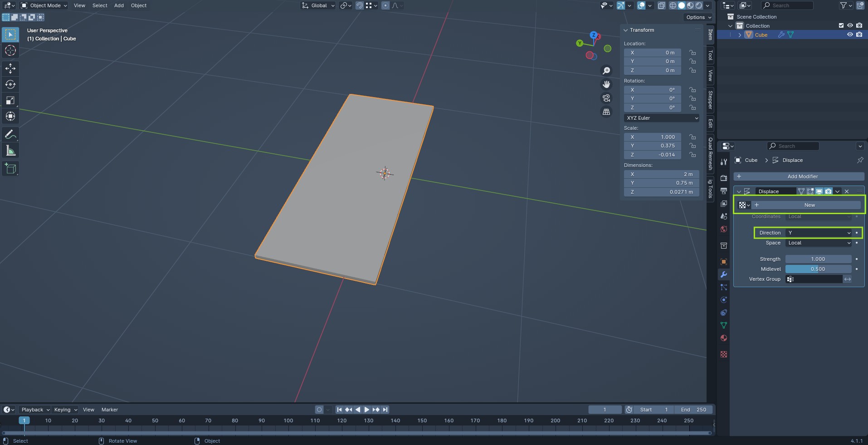
Task: Adjust the Midlevel slider
Action: (818, 269)
